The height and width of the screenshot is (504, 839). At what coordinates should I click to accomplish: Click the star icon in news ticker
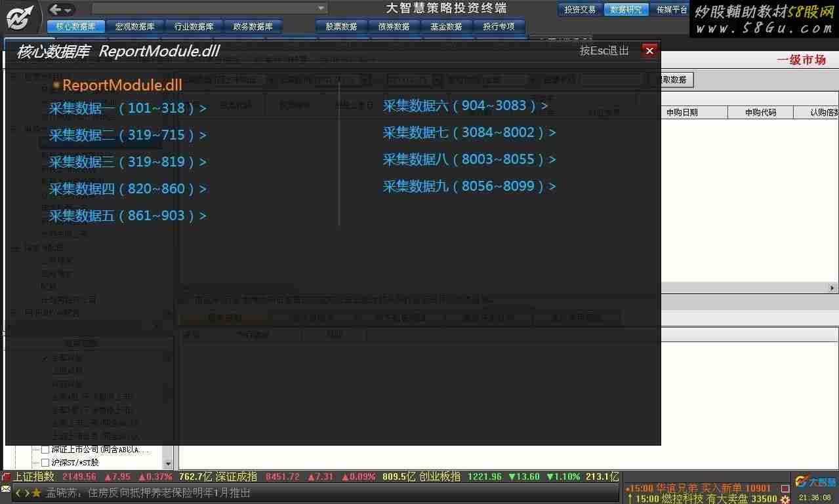(x=37, y=493)
